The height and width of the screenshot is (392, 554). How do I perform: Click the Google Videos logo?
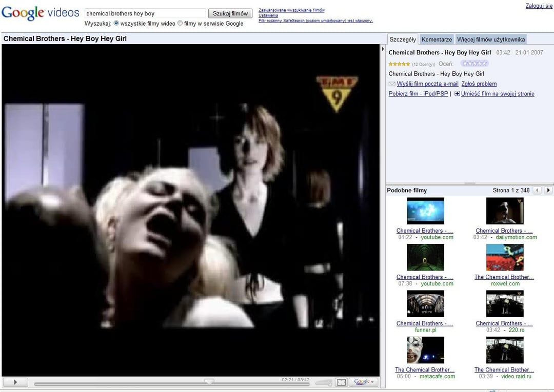(41, 13)
